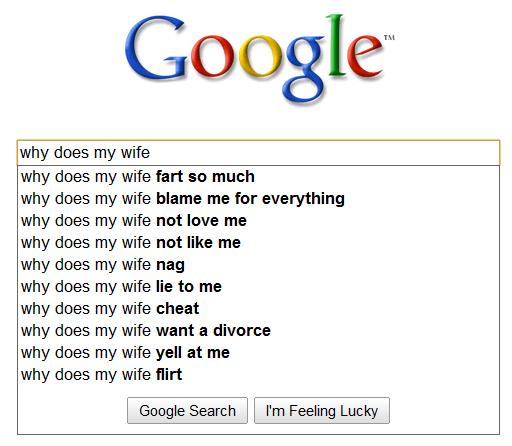
Task: Focus the search box containing 'why does my wife'
Action: pos(258,153)
